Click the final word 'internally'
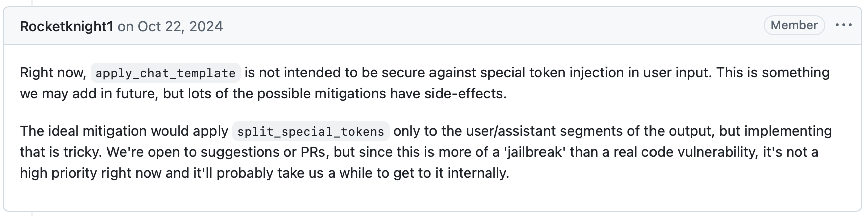The image size is (868, 216). tap(477, 173)
